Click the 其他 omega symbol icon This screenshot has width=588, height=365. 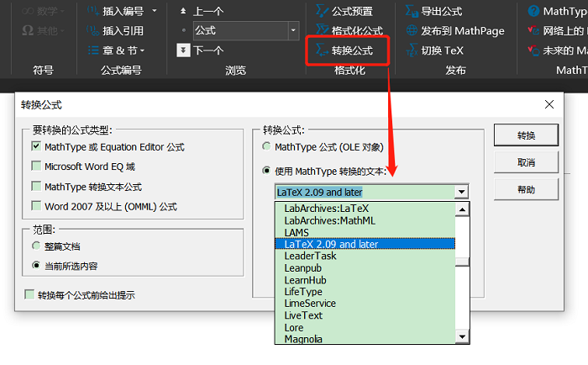(28, 30)
